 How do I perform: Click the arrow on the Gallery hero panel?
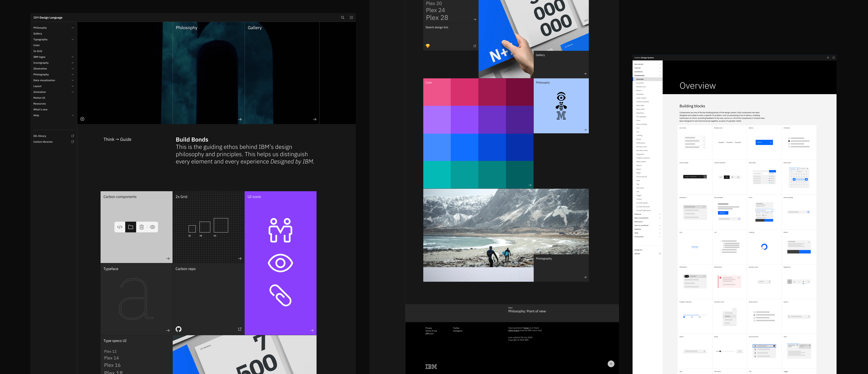tap(315, 119)
